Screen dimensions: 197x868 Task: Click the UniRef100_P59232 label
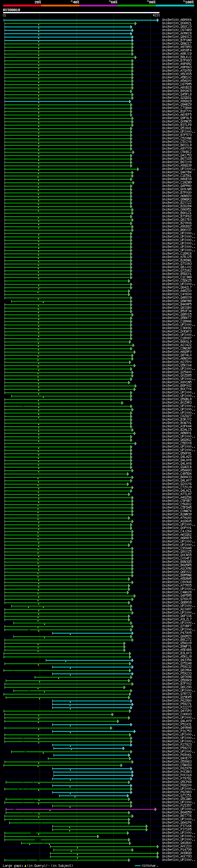[x=177, y=667]
